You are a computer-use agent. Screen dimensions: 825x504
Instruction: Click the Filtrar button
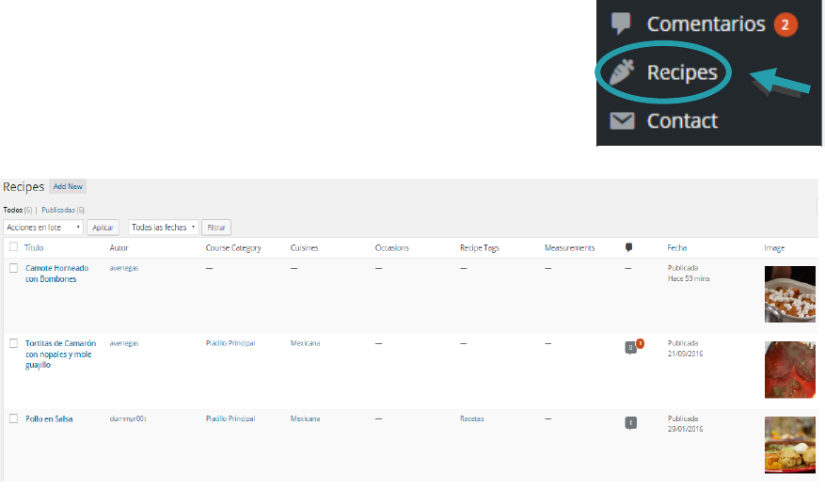tap(216, 228)
